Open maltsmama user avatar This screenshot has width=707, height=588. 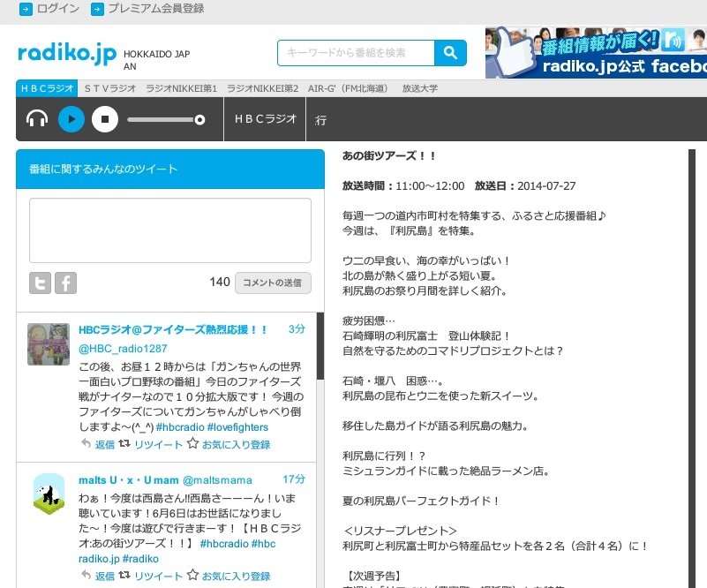49,494
